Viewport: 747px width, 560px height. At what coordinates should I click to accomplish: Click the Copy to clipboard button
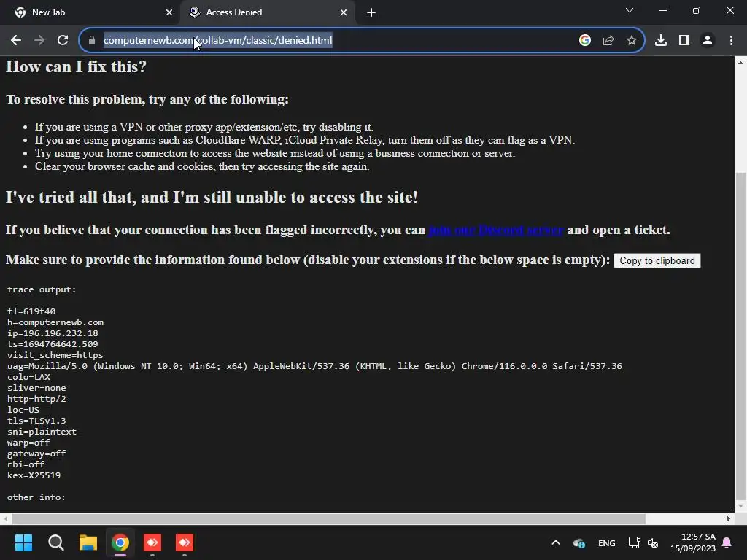pos(657,260)
